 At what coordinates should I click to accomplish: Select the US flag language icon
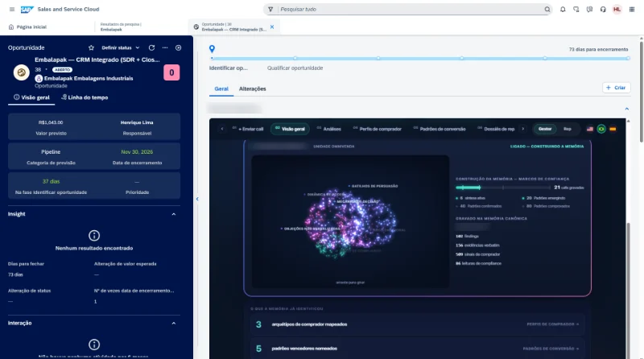click(590, 129)
